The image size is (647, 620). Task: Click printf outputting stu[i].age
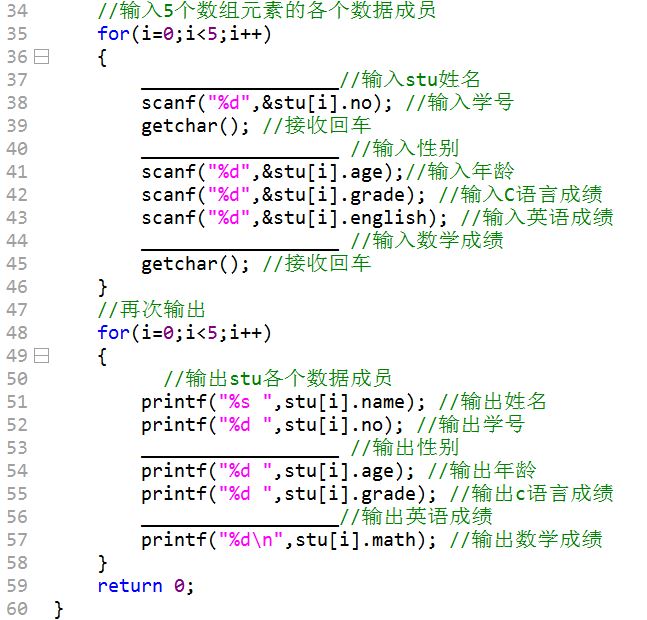(x=277, y=471)
